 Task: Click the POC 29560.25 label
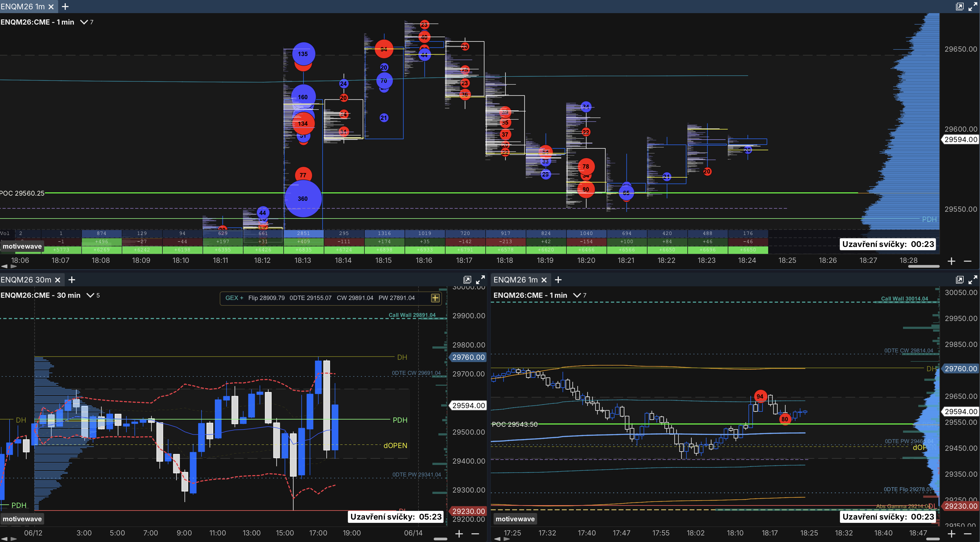tap(22, 193)
